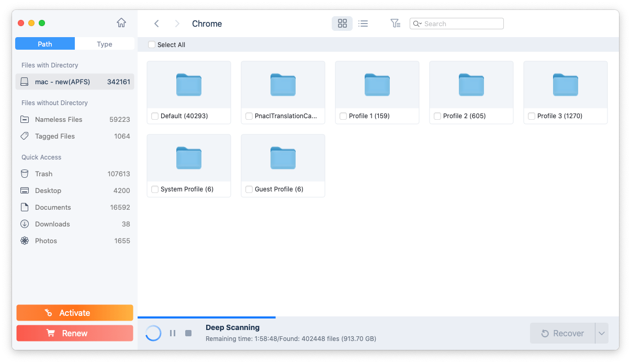
Task: Click the Downloads arrow icon
Action: pyautogui.click(x=25, y=224)
